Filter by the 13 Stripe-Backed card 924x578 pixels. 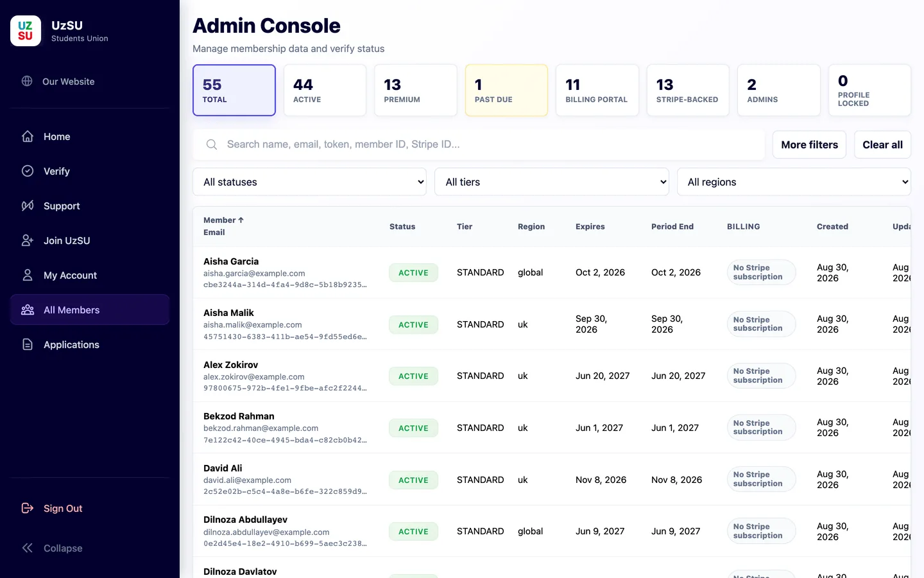(x=688, y=90)
